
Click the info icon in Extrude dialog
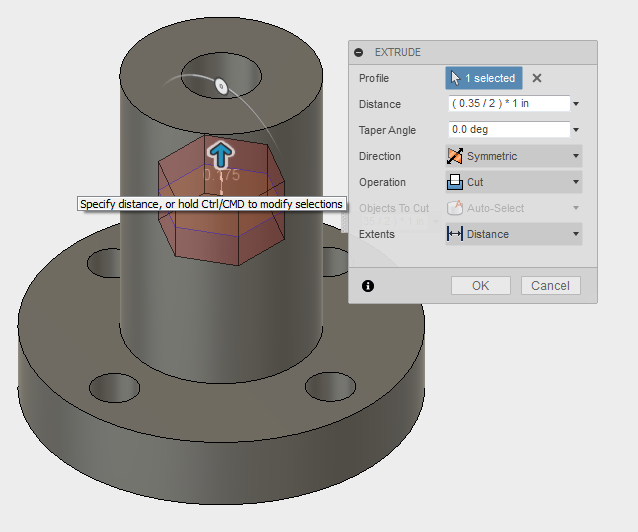pos(368,286)
